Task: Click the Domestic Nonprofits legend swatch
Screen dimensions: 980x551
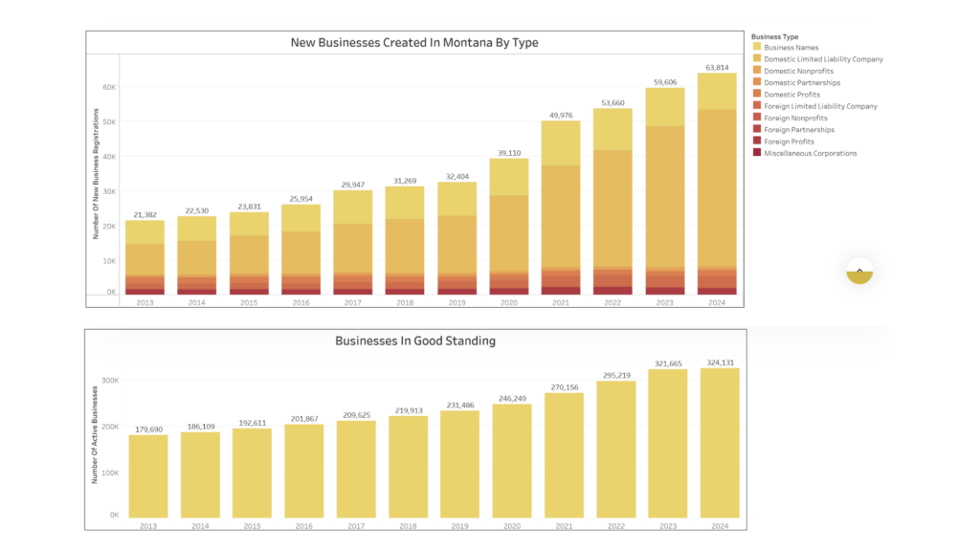Action: (x=757, y=71)
